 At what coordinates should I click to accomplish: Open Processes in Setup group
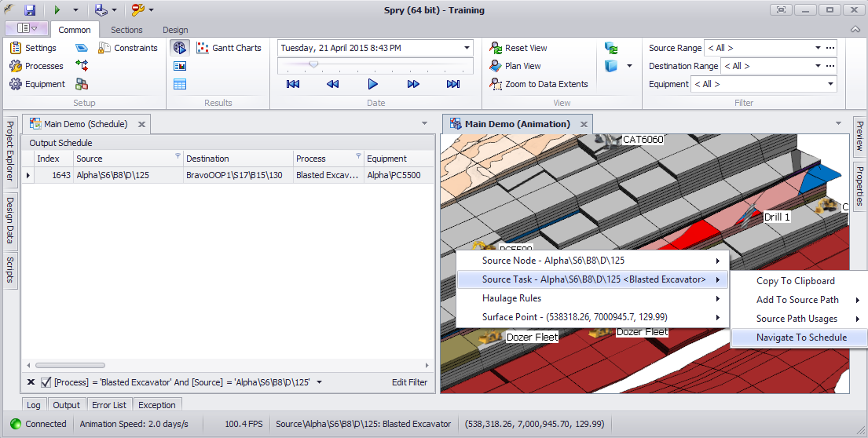click(x=36, y=66)
